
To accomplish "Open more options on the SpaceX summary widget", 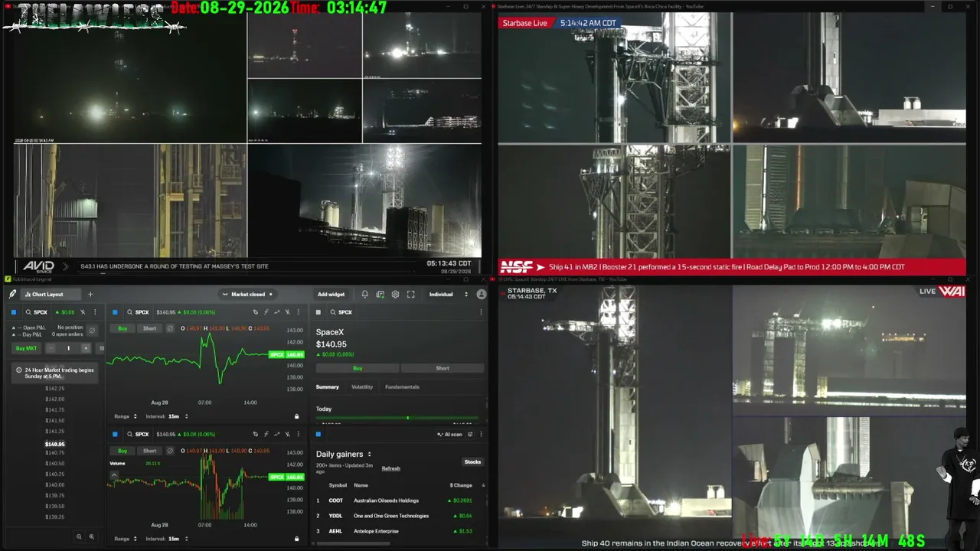I will point(481,312).
